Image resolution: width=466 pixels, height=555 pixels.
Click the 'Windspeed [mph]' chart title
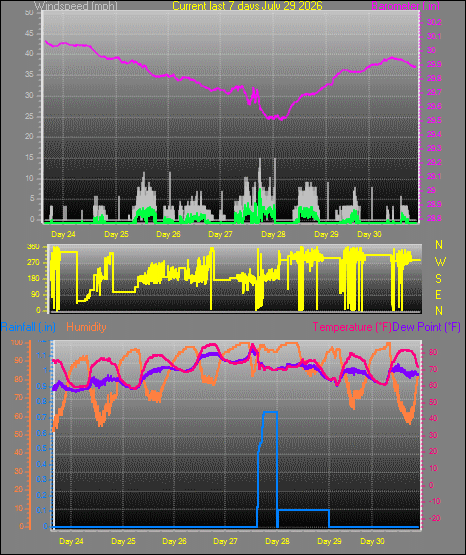tap(75, 6)
